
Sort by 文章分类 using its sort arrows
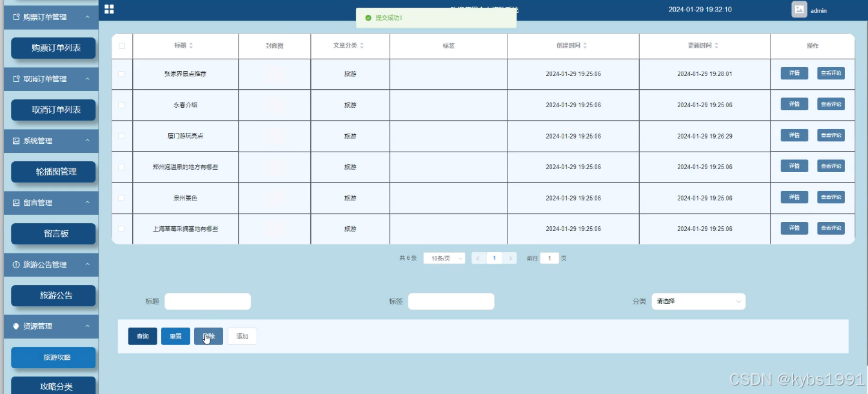coord(362,46)
